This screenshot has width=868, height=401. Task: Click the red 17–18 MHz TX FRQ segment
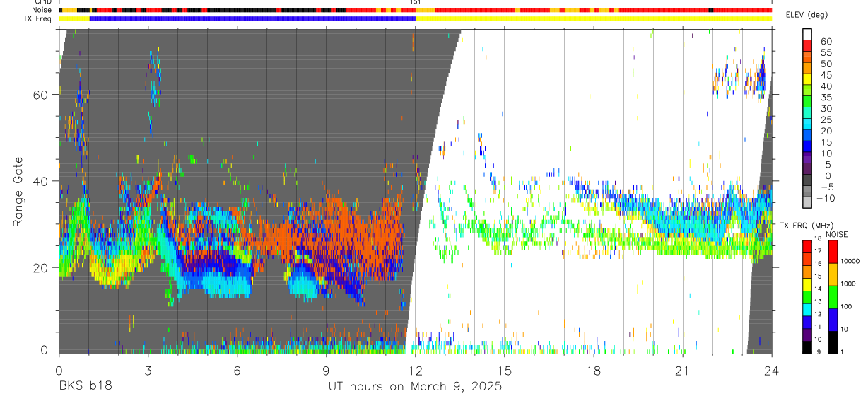click(x=807, y=247)
